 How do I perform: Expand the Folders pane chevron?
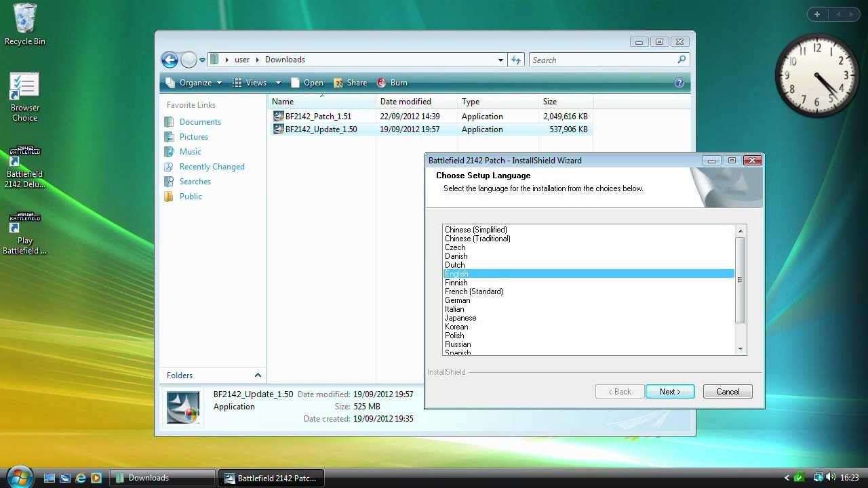258,375
